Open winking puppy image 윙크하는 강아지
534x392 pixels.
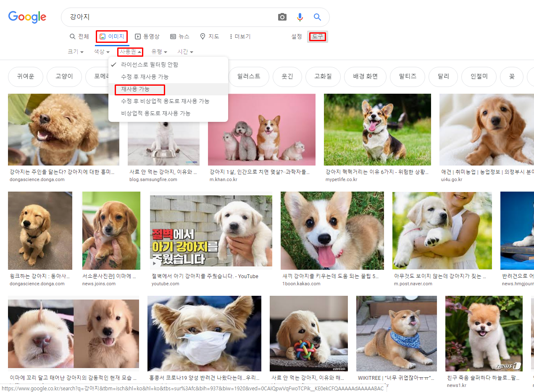40,231
